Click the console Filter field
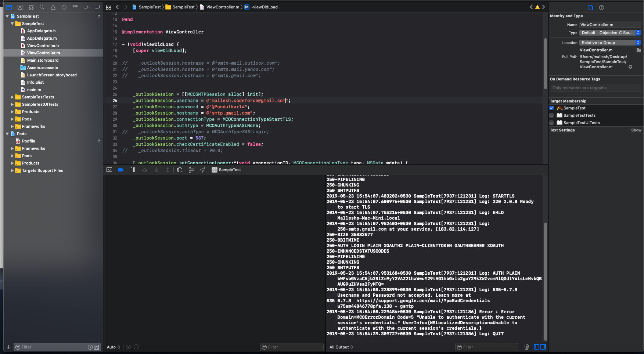Screen dimensions: 644x354 click(x=486, y=347)
